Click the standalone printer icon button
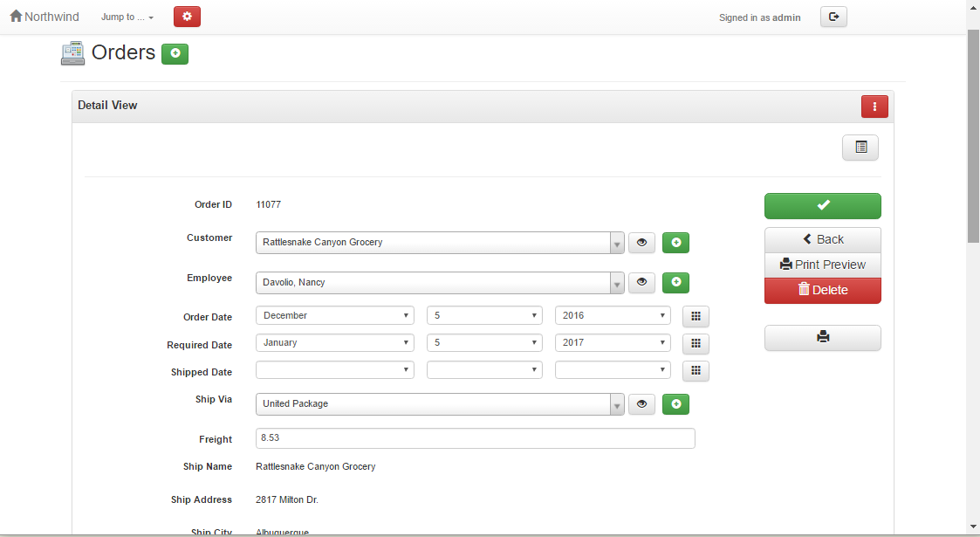Viewport: 980px width, 537px height. click(822, 338)
